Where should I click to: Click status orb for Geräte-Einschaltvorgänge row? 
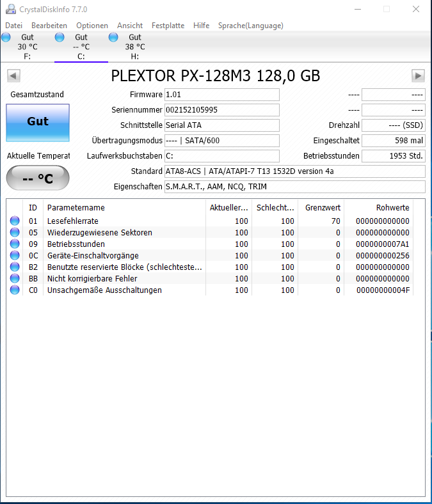15,256
